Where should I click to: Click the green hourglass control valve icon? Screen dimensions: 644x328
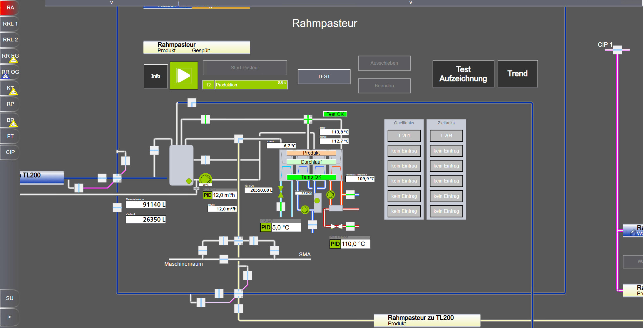(281, 192)
